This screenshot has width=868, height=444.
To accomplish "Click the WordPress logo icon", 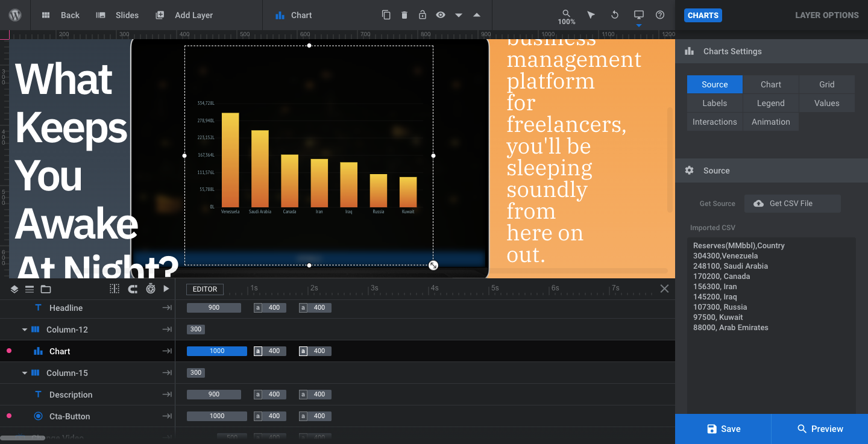I will (15, 15).
